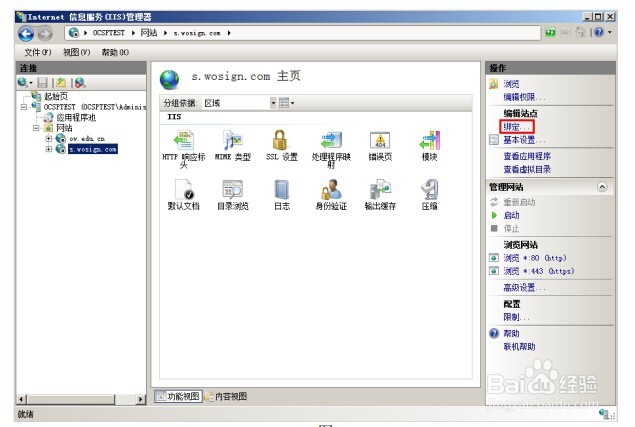Click the 重新启动 site action
The height and width of the screenshot is (427, 635).
click(519, 202)
